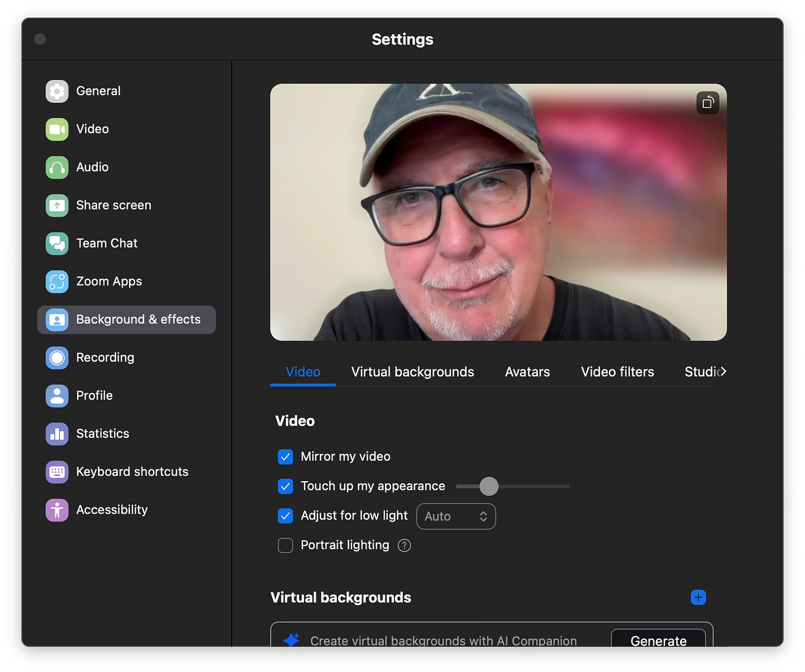Select the Recording circle icon

pos(57,358)
